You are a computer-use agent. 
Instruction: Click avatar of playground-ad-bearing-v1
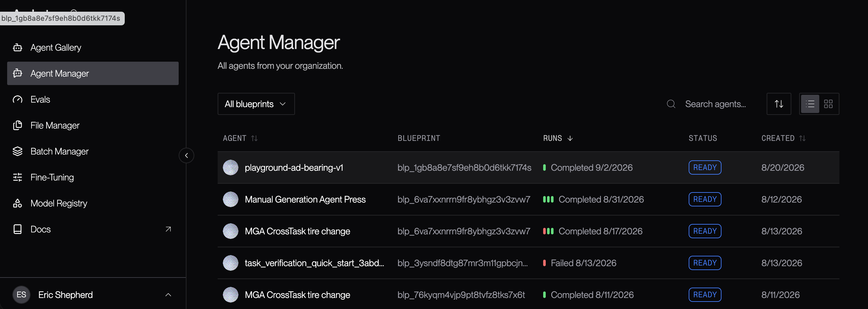(x=230, y=167)
